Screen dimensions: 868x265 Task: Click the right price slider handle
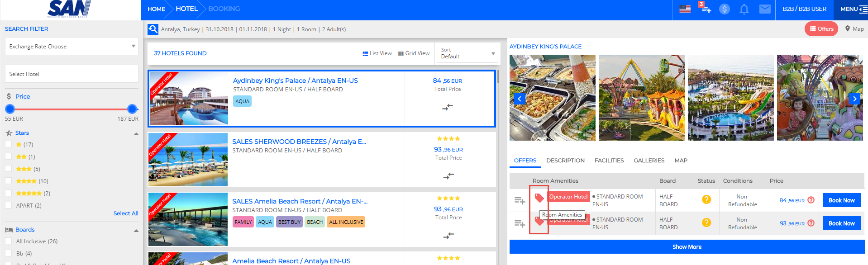[132, 109]
